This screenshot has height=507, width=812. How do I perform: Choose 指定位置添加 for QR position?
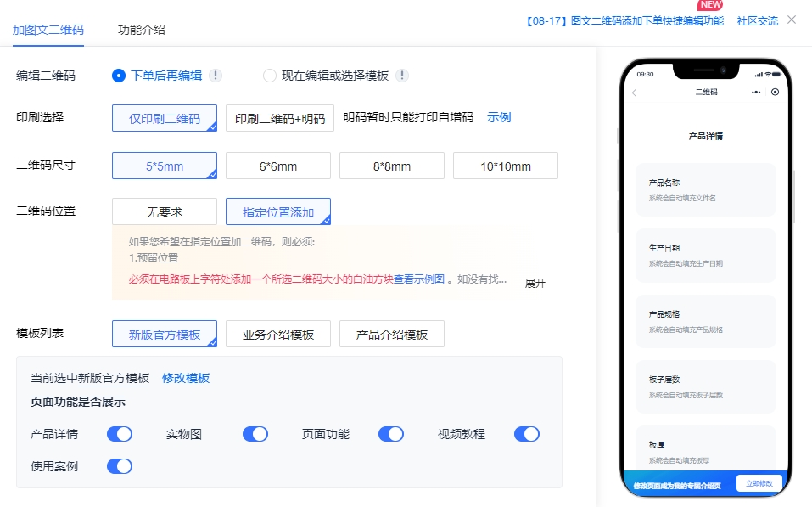(x=278, y=211)
